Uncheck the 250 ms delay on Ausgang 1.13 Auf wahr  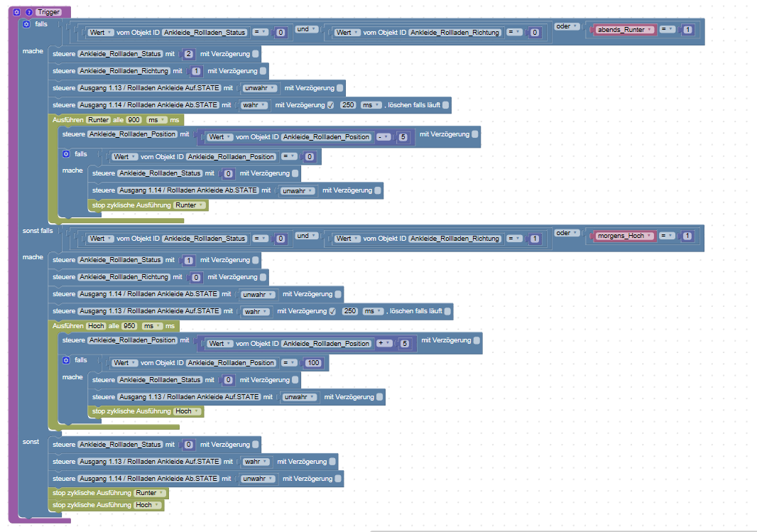tap(332, 311)
